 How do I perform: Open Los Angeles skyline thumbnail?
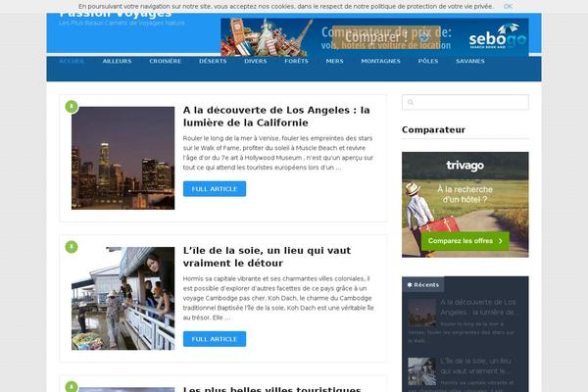pyautogui.click(x=123, y=158)
